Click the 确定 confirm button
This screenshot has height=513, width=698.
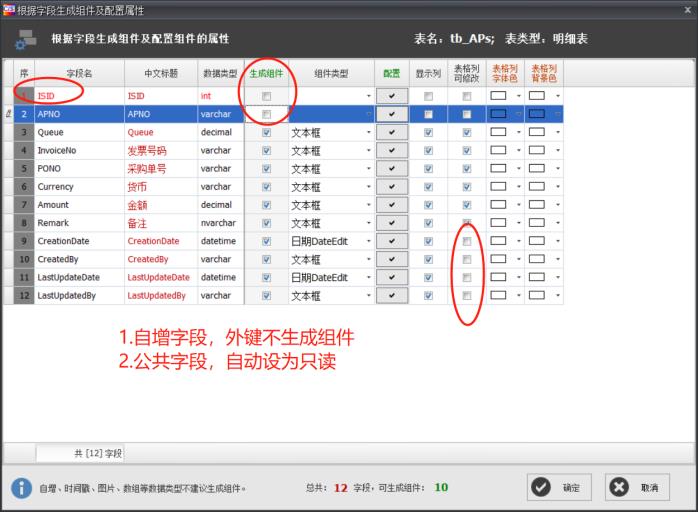(x=559, y=487)
